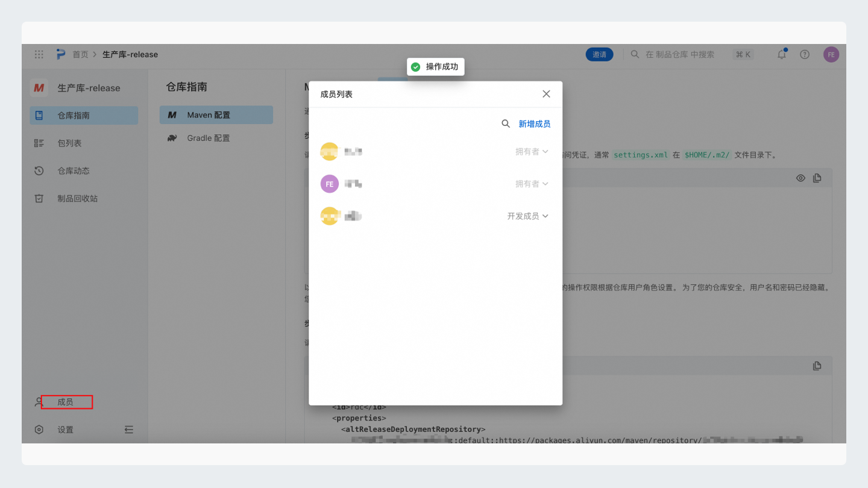The width and height of the screenshot is (868, 488).
Task: Copy the lower XML code block via copy icon
Action: click(817, 366)
